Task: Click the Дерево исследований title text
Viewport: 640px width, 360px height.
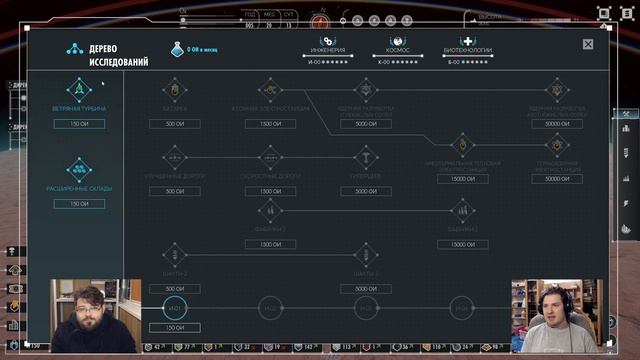Action: pos(118,55)
